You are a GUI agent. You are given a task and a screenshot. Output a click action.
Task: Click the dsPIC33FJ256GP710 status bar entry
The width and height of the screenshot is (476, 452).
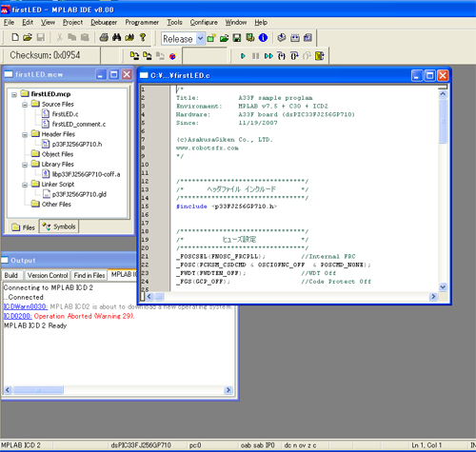pyautogui.click(x=141, y=445)
